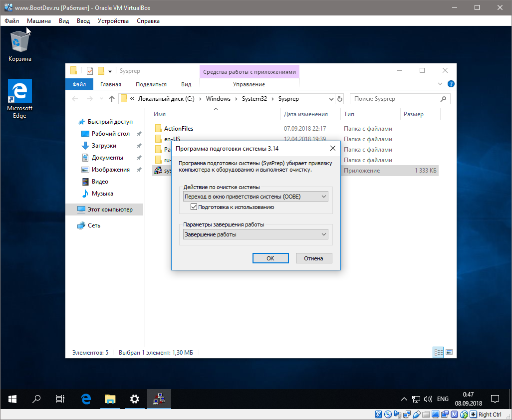The image size is (512, 420).
Task: Click VirtualBox optical disc indicator icon
Action: point(388,415)
